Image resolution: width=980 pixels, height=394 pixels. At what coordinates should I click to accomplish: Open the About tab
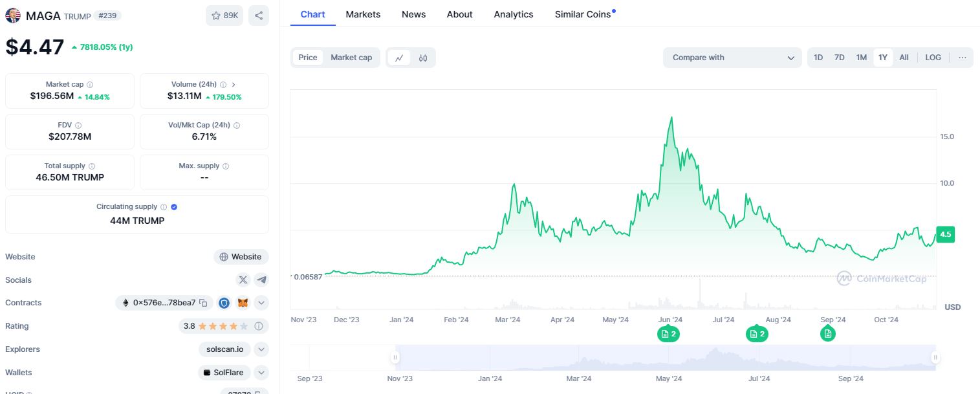click(460, 14)
